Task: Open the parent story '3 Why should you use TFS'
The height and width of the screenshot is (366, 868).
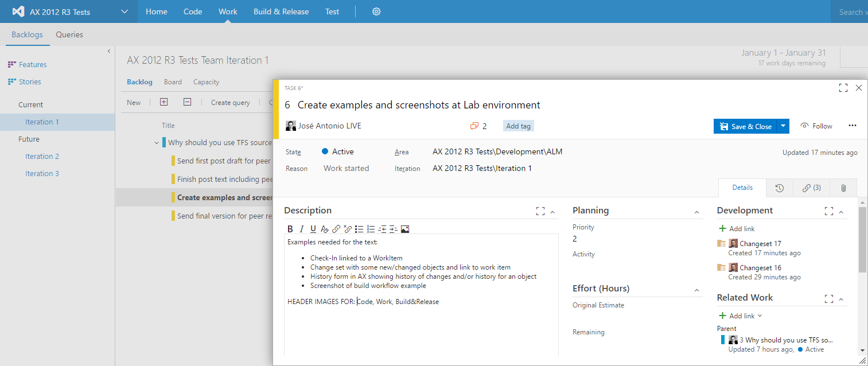Action: tap(786, 340)
